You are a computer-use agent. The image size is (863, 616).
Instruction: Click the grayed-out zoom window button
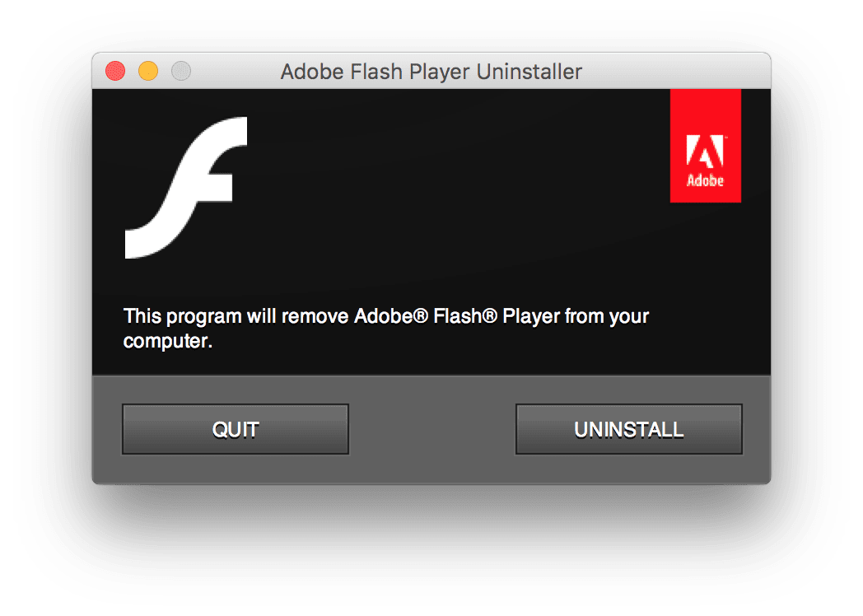181,71
